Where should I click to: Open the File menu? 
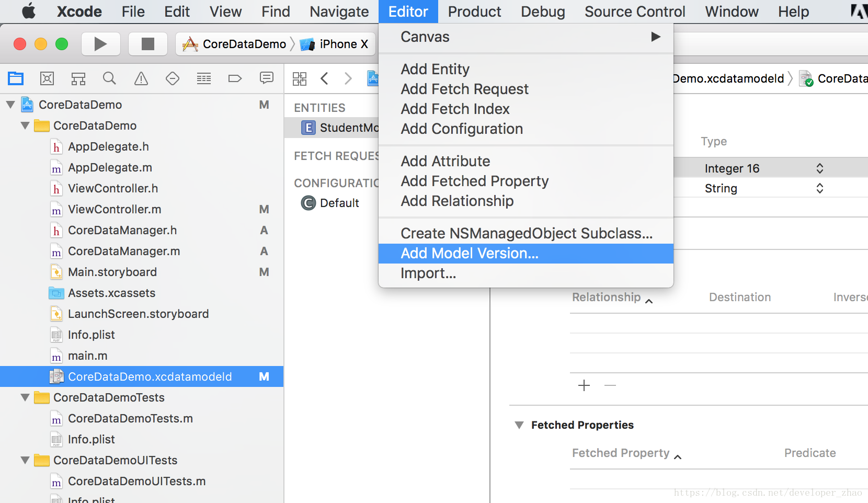pyautogui.click(x=133, y=12)
